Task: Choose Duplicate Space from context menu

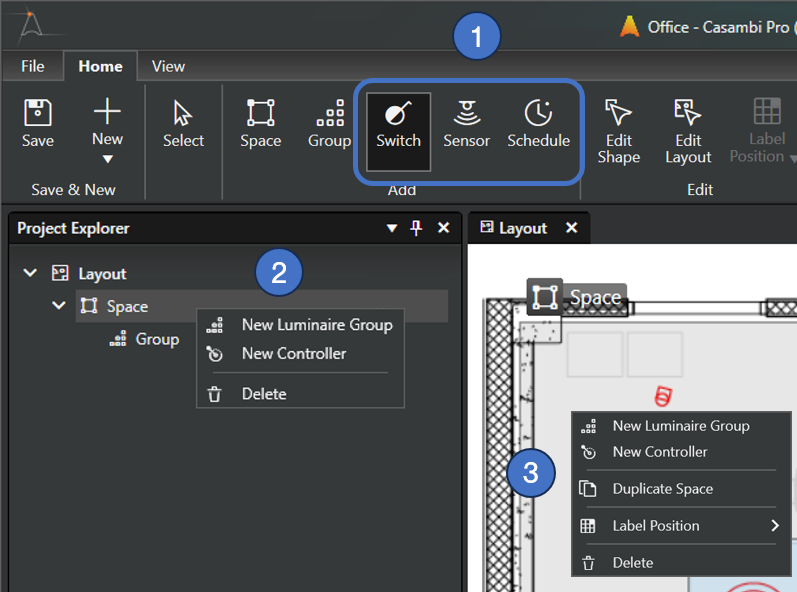Action: pos(662,489)
